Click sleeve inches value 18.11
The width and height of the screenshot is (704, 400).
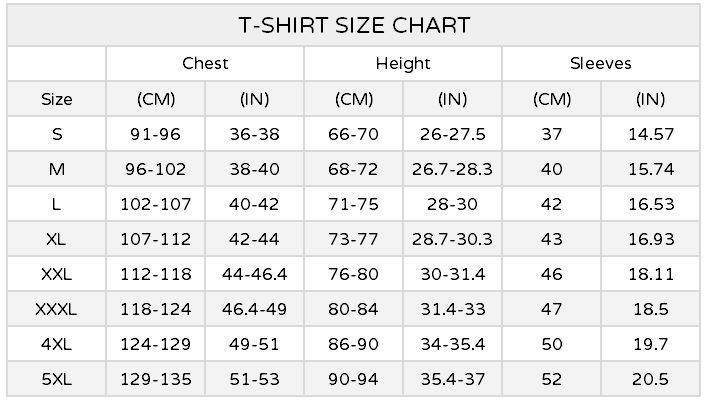[x=651, y=274]
